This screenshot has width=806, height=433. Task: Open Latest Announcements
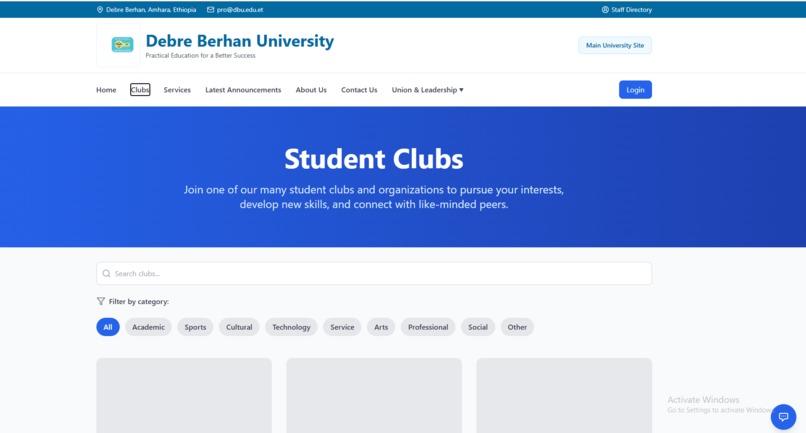(243, 90)
